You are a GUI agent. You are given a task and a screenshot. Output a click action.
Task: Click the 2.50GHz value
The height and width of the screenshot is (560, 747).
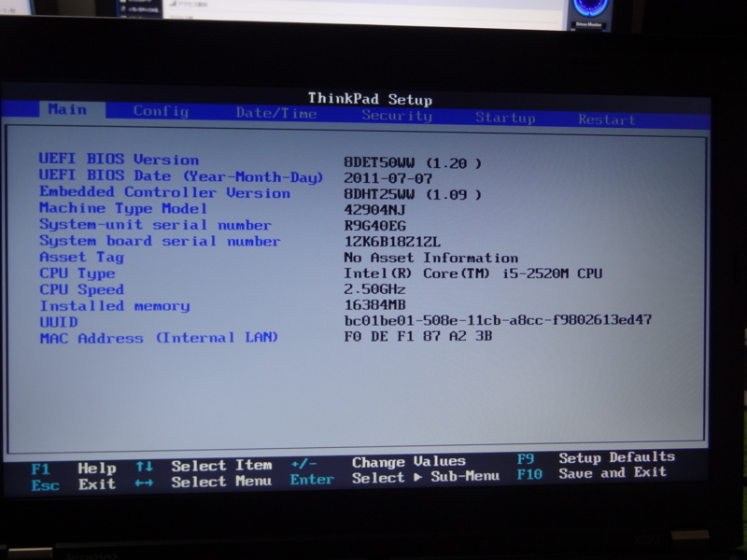click(x=375, y=289)
